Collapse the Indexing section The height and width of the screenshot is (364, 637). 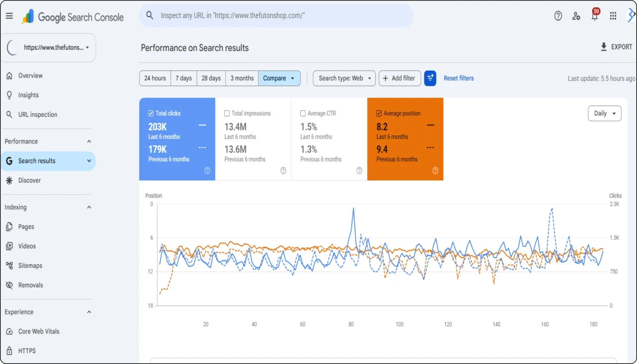[x=89, y=207]
